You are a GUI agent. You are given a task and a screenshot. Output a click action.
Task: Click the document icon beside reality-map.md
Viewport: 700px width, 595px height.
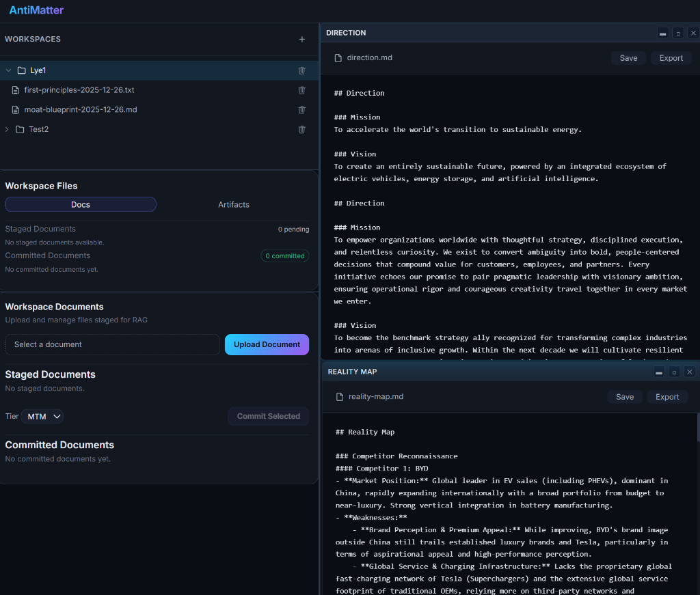pyautogui.click(x=337, y=396)
